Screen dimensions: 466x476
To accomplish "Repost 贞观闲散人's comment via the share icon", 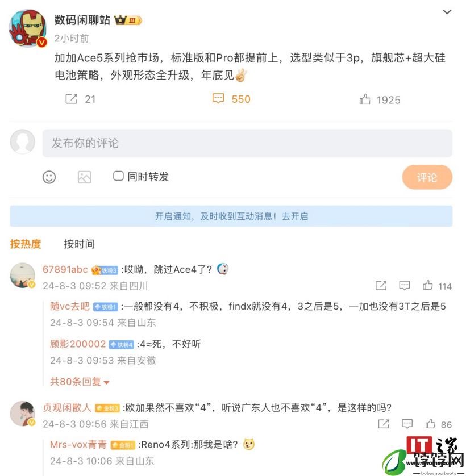I will (384, 424).
